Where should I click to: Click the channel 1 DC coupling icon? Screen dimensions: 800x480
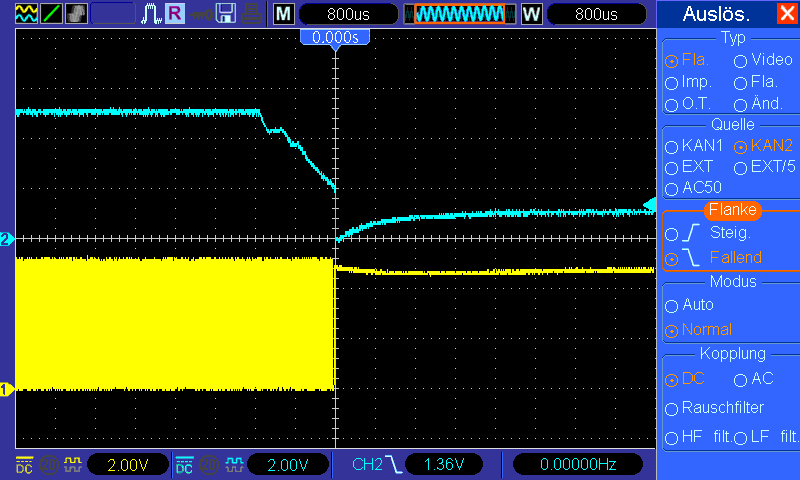click(x=24, y=465)
